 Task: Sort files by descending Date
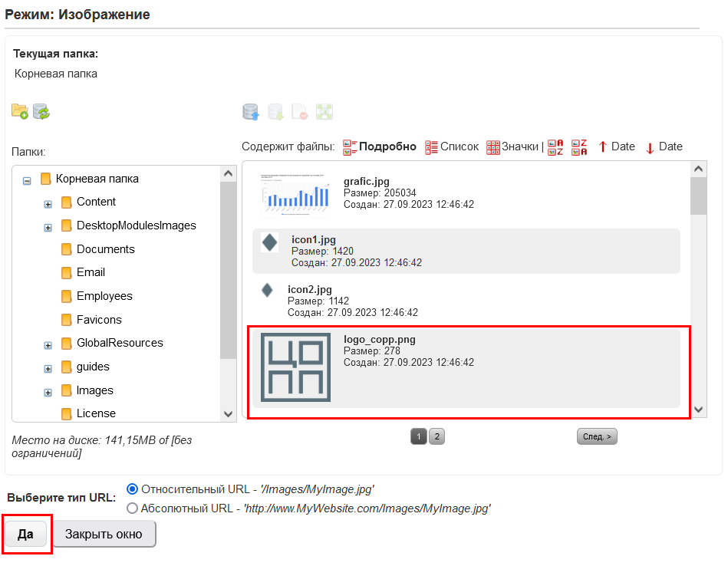pos(664,147)
